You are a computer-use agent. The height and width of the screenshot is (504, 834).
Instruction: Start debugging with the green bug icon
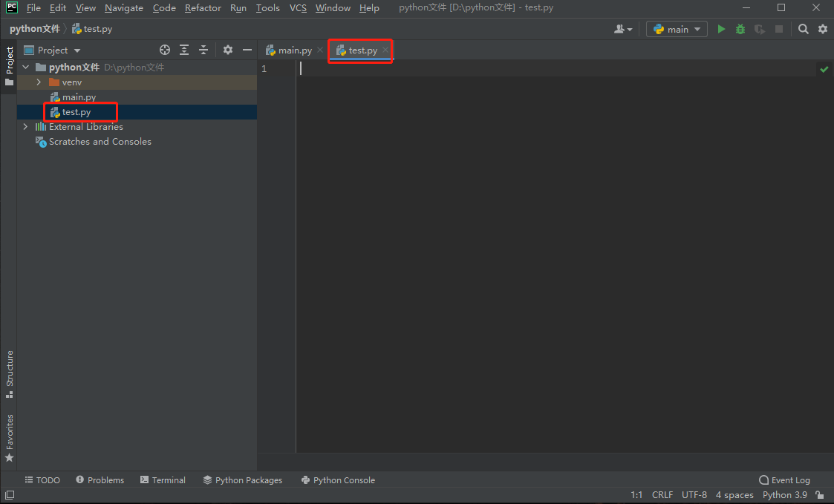740,29
